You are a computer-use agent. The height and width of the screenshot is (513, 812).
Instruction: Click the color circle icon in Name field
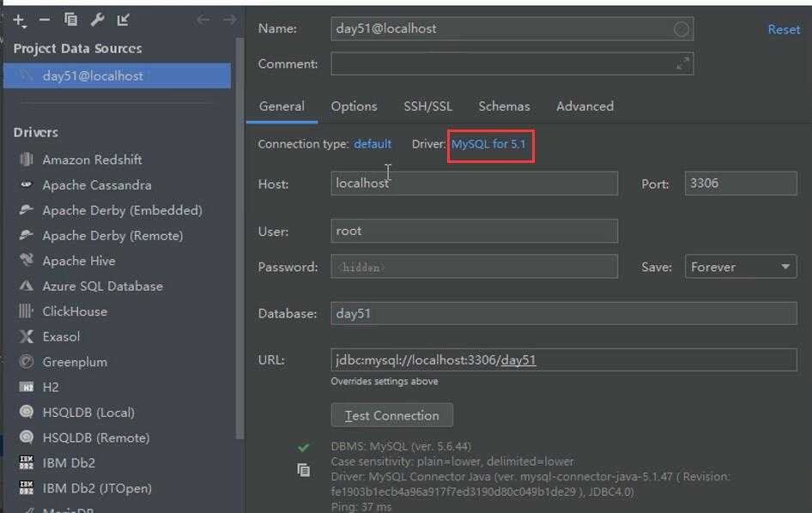pos(682,29)
